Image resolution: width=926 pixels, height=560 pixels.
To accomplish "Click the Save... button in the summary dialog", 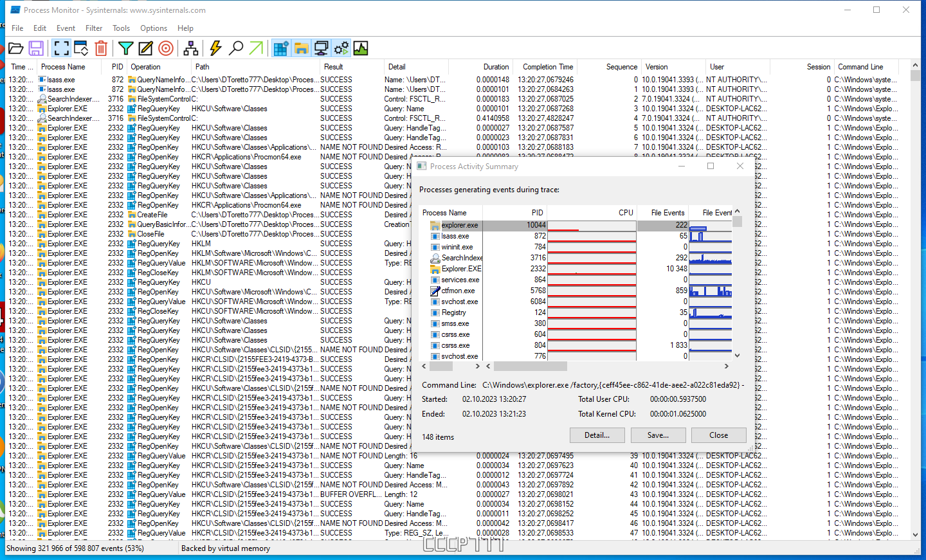I will click(x=658, y=435).
